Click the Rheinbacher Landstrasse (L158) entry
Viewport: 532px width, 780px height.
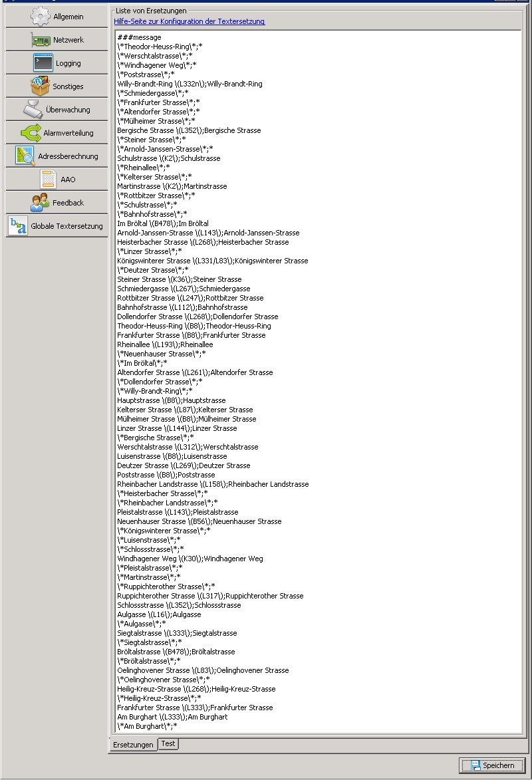[213, 484]
